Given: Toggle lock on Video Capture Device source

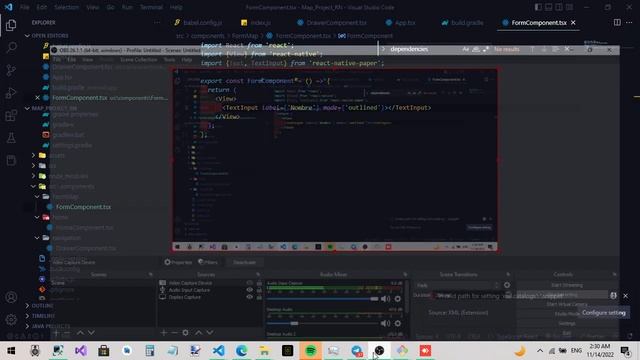Looking at the screenshot, I should click(x=259, y=283).
